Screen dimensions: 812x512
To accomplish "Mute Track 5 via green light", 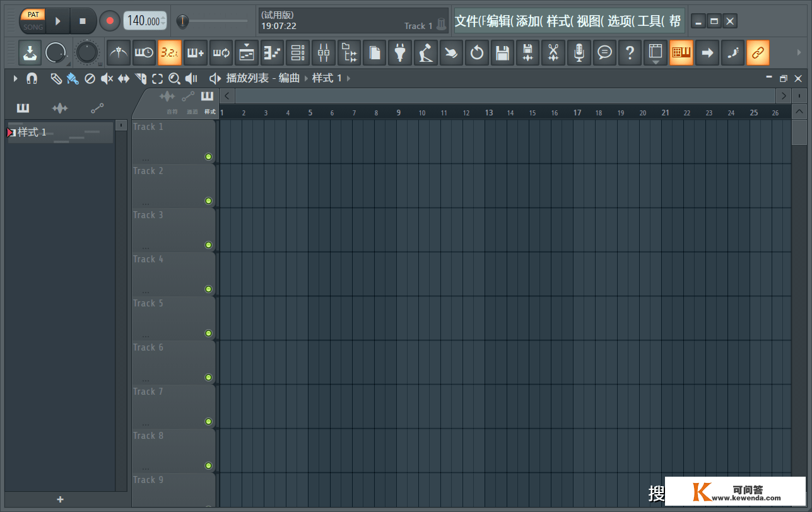I will (209, 333).
